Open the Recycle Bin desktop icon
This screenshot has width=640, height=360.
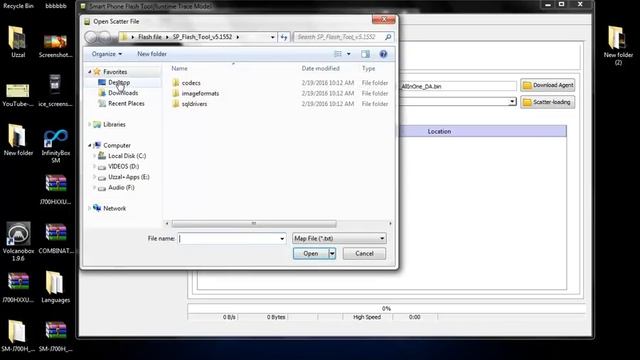point(18,5)
